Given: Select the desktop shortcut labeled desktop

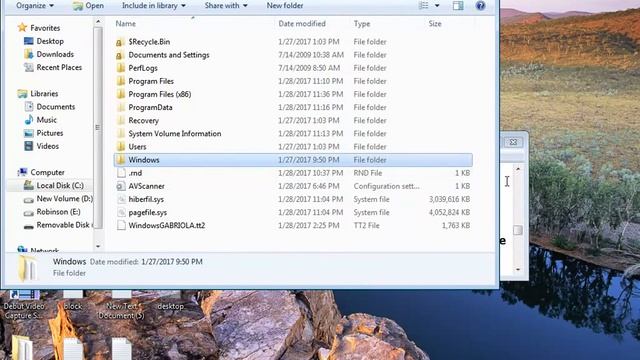Looking at the screenshot, I should tap(171, 301).
